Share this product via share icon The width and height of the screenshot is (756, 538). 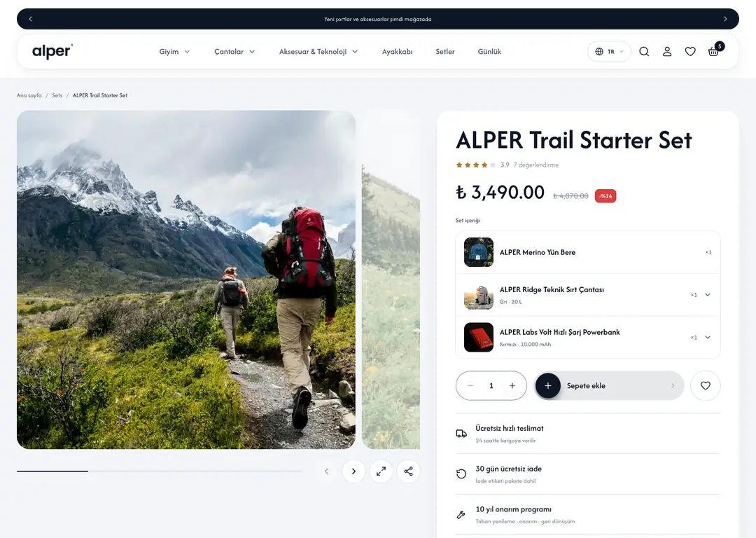(x=408, y=471)
